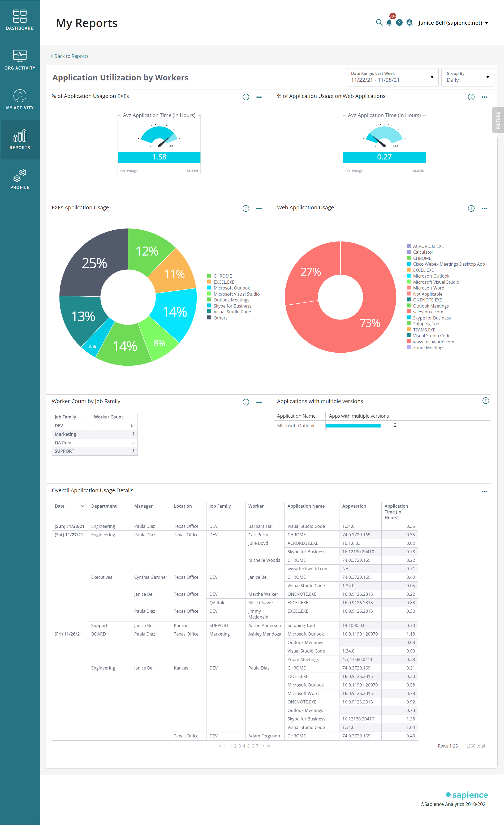Open the Dashboard sidebar item
The height and width of the screenshot is (825, 504).
coord(20,20)
